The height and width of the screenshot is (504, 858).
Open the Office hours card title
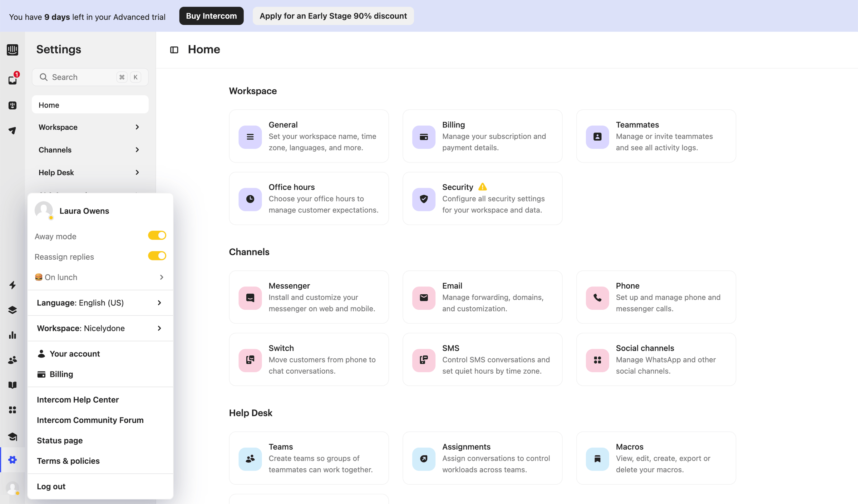click(292, 187)
